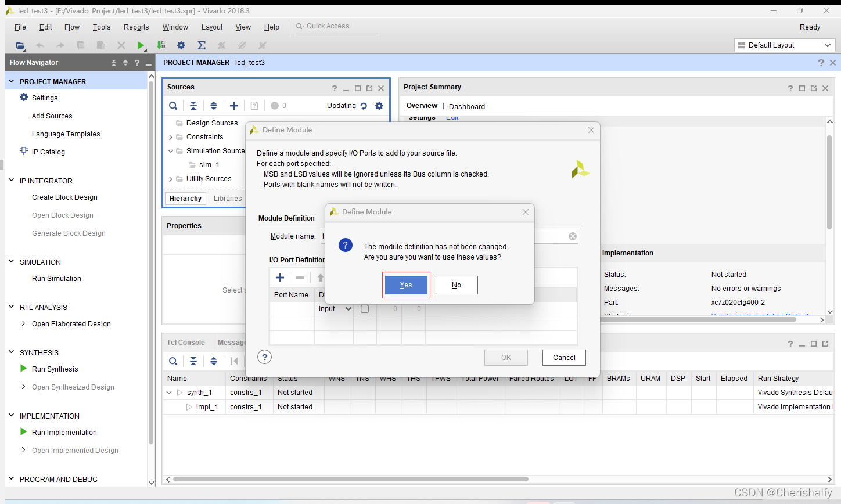Click the Quick Access search field
Viewport: 841px width, 504px height.
pyautogui.click(x=337, y=26)
